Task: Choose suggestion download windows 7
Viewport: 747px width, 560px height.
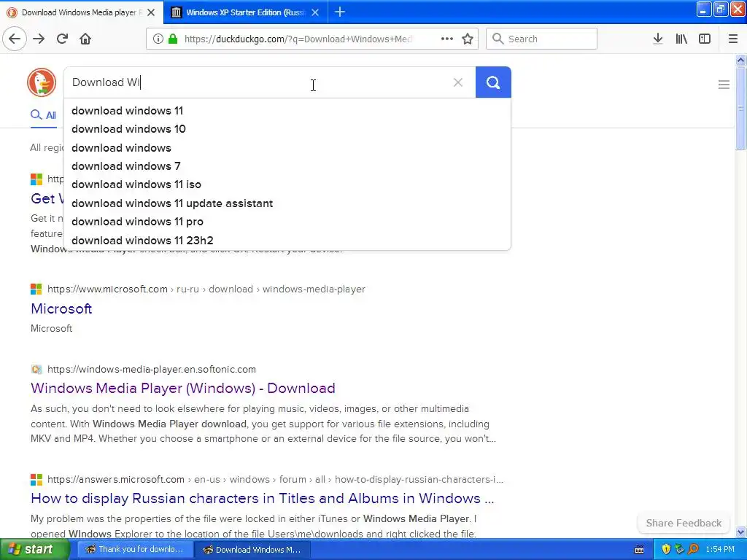Action: 125,166
